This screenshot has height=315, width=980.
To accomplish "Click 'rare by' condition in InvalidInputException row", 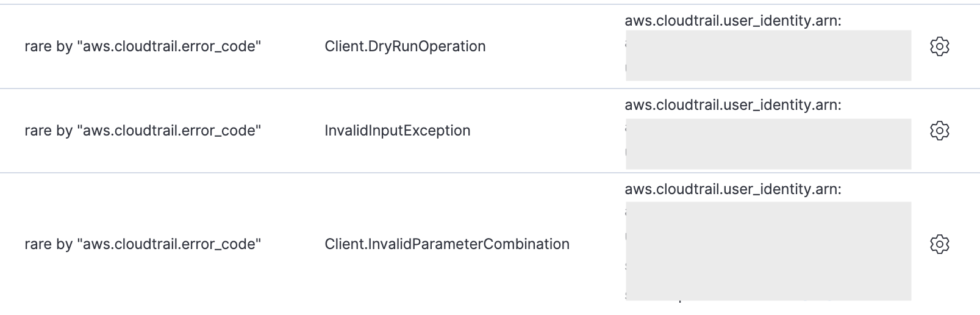I will click(143, 131).
